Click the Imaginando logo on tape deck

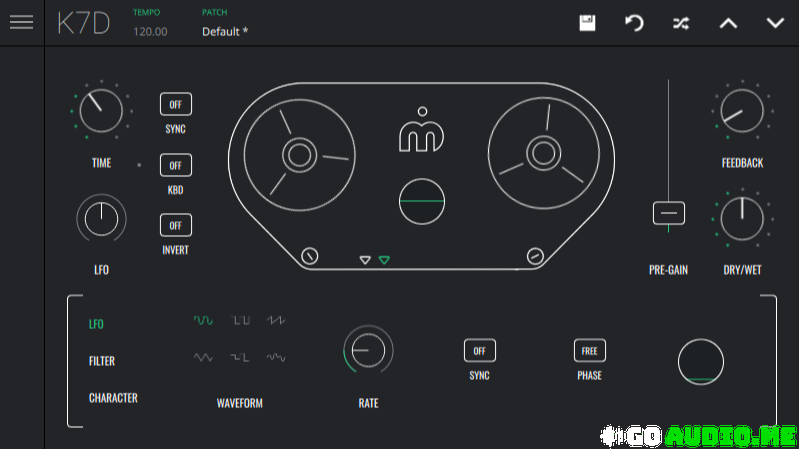421,129
